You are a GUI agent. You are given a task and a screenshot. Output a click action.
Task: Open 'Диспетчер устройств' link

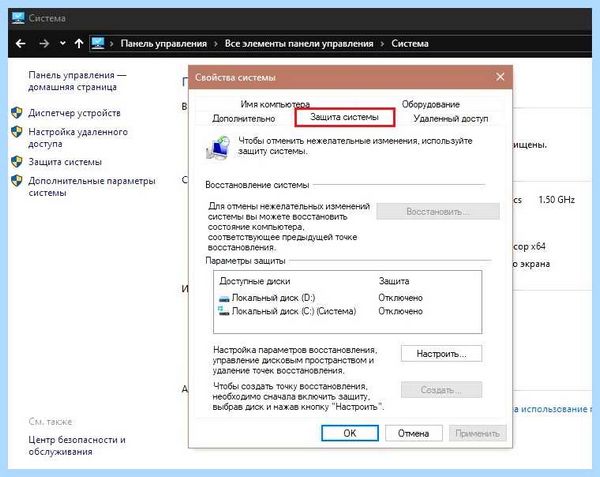click(x=74, y=113)
